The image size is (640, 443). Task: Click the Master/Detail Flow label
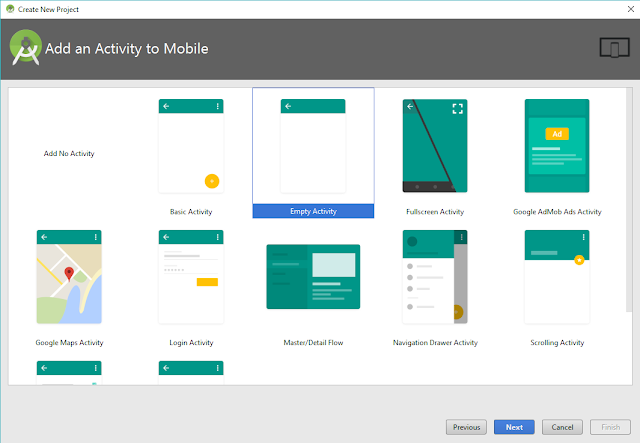tap(313, 343)
